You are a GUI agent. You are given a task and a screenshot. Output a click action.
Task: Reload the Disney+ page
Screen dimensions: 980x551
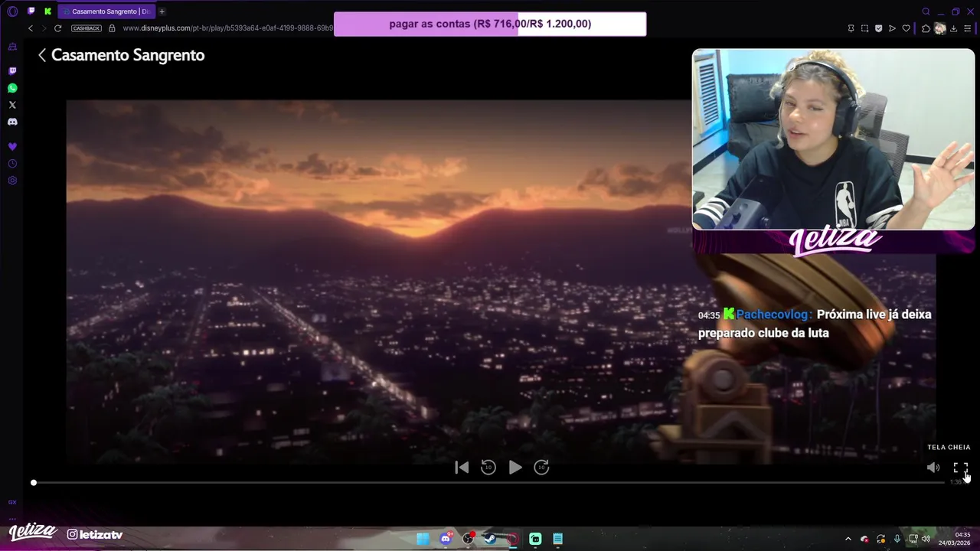click(57, 28)
